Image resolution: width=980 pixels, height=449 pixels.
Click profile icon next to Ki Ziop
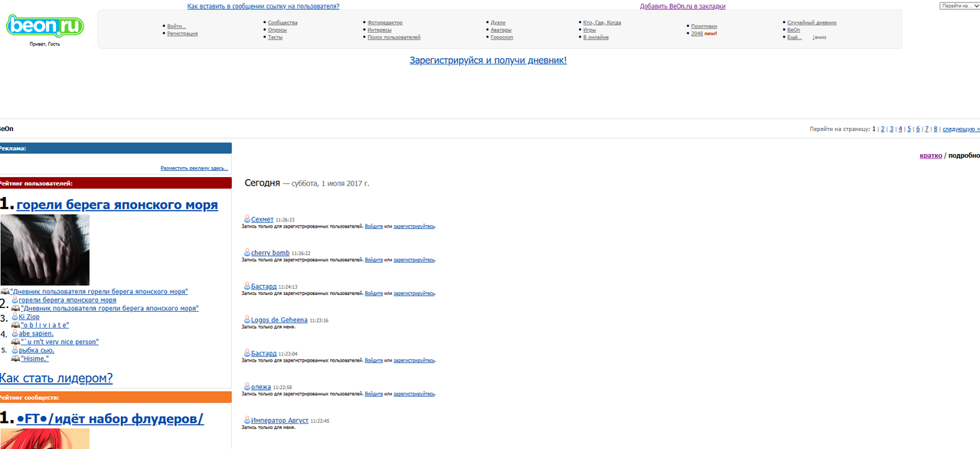pos(15,317)
